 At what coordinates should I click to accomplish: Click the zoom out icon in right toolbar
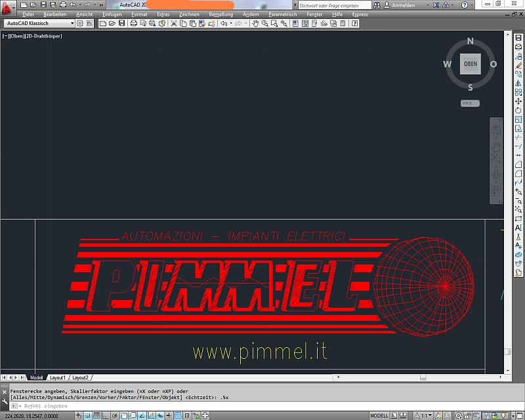tap(518, 201)
